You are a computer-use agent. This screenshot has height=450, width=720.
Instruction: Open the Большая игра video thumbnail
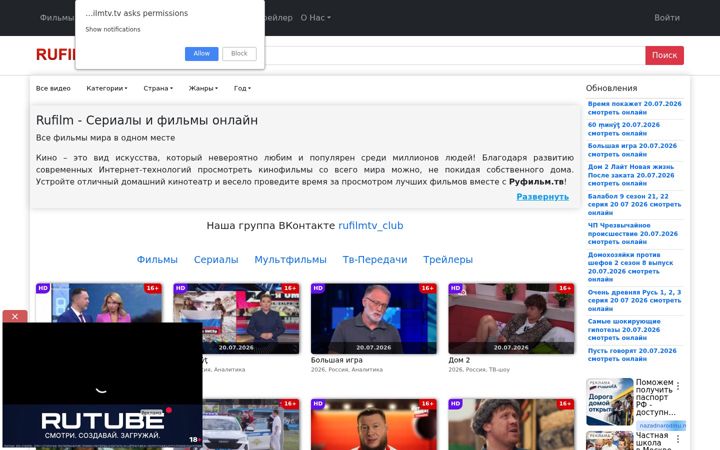pyautogui.click(x=374, y=318)
